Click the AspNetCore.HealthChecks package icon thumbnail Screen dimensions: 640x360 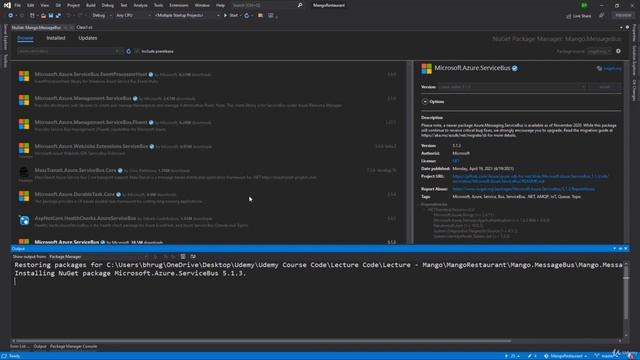(x=24, y=220)
